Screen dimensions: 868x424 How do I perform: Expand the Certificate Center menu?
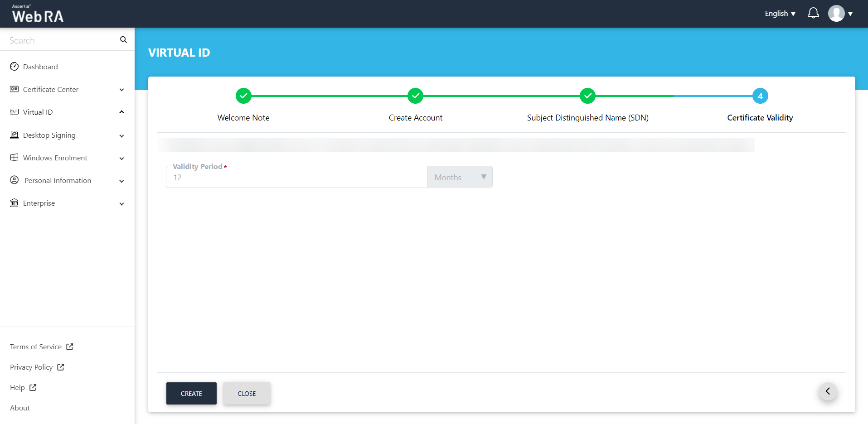click(x=67, y=90)
